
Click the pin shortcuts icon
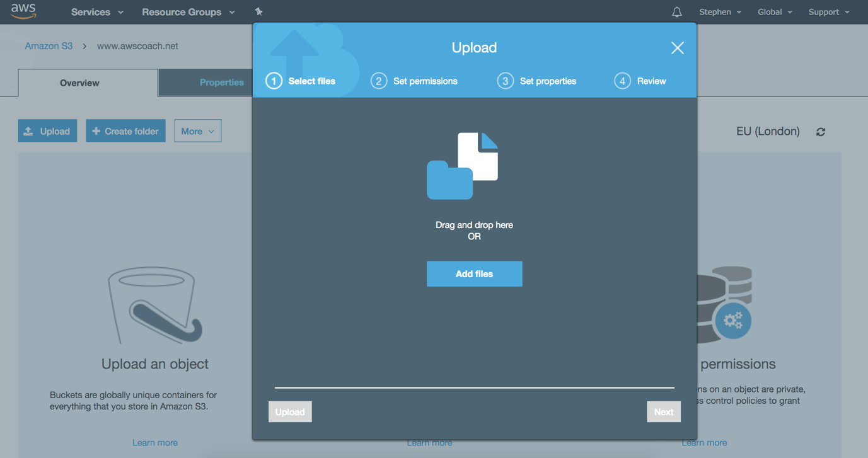point(258,11)
